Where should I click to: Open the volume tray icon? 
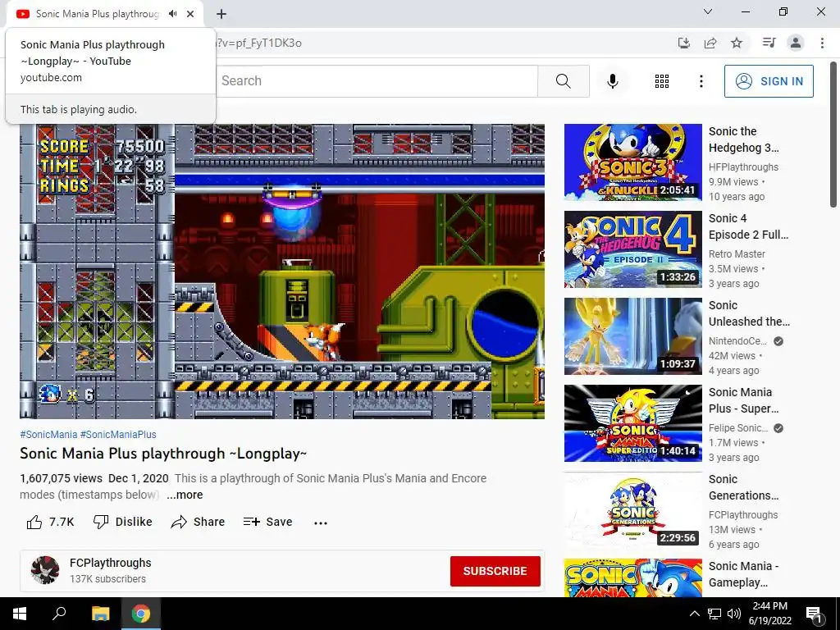coord(734,614)
